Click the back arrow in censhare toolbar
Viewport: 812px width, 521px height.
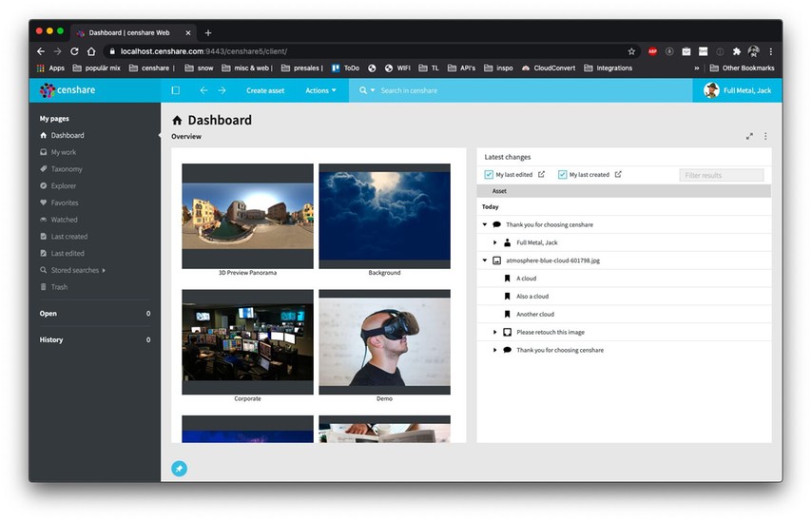tap(203, 90)
